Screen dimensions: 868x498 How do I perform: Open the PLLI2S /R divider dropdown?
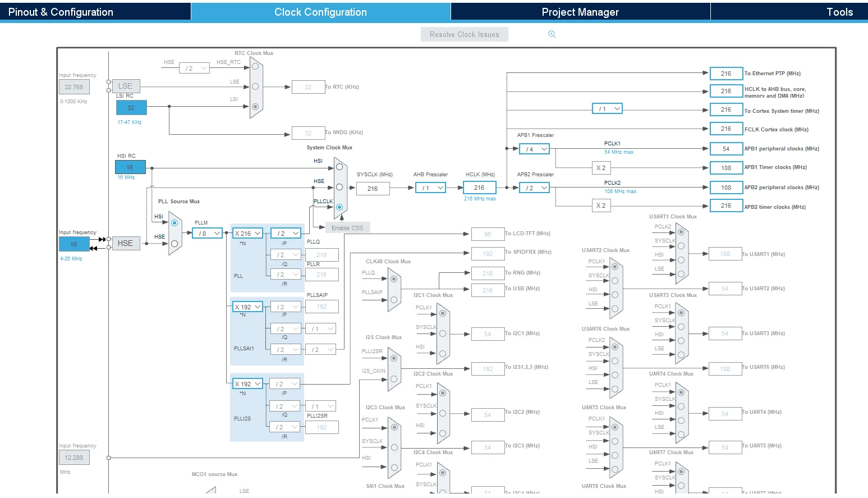coord(285,427)
